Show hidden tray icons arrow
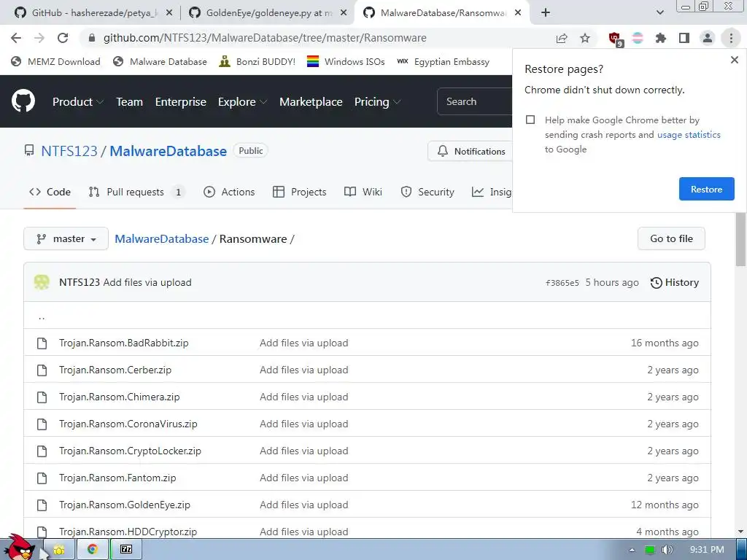Image resolution: width=747 pixels, height=560 pixels. pos(632,550)
